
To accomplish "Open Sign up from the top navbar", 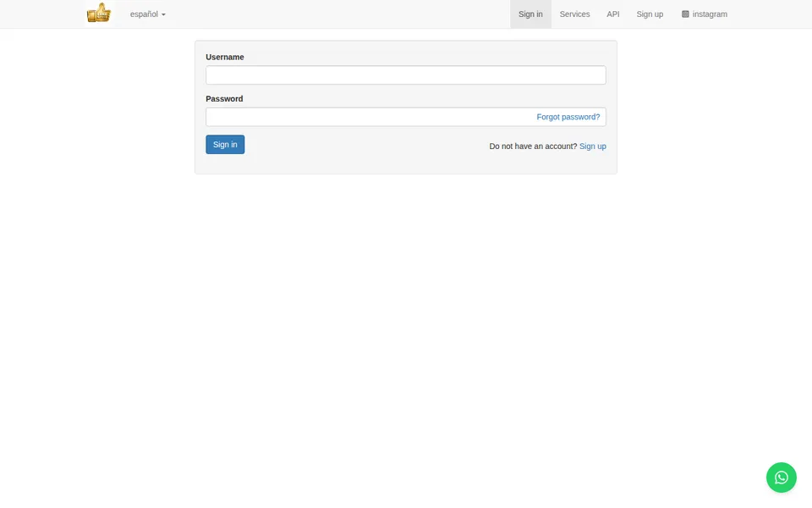I will click(650, 14).
